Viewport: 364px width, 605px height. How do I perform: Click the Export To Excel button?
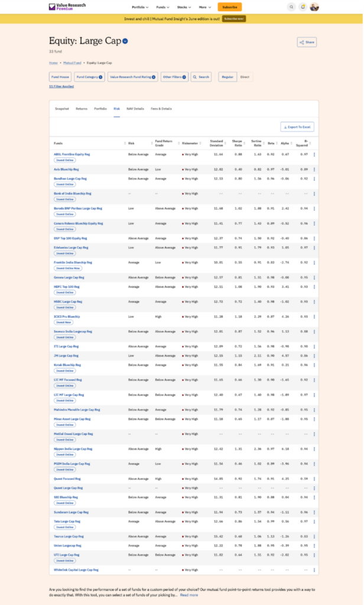297,127
